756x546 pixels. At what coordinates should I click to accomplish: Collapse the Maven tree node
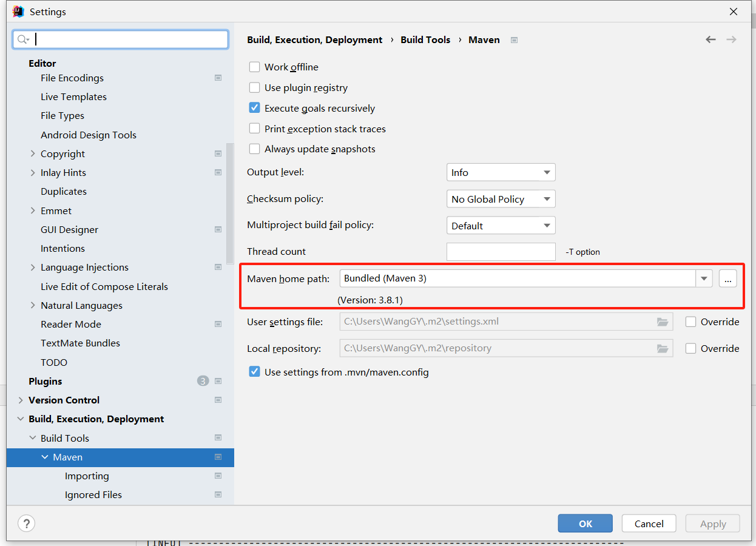(45, 457)
